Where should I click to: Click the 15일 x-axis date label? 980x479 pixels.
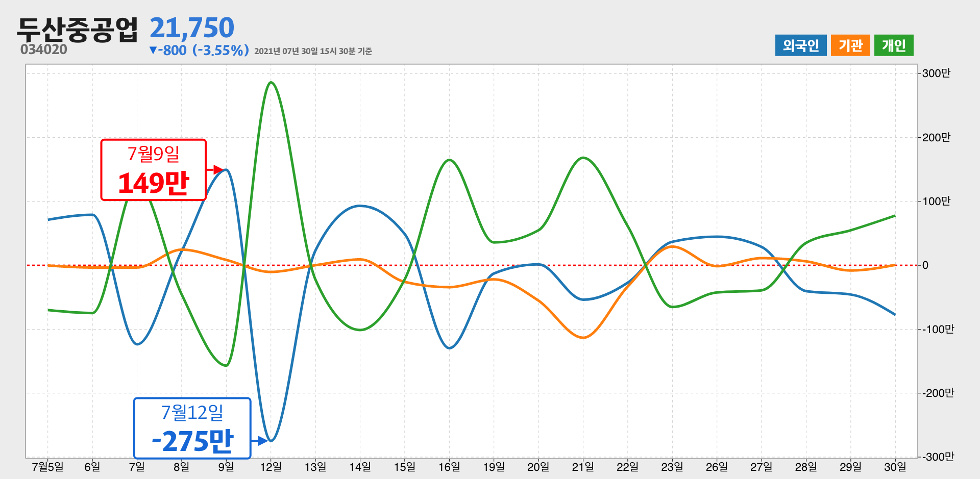[405, 467]
